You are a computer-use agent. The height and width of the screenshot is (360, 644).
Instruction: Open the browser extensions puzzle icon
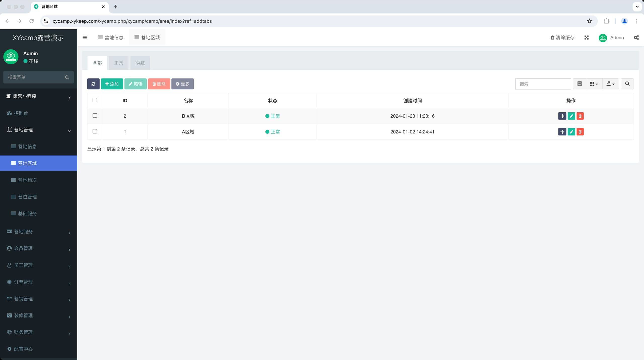point(606,21)
